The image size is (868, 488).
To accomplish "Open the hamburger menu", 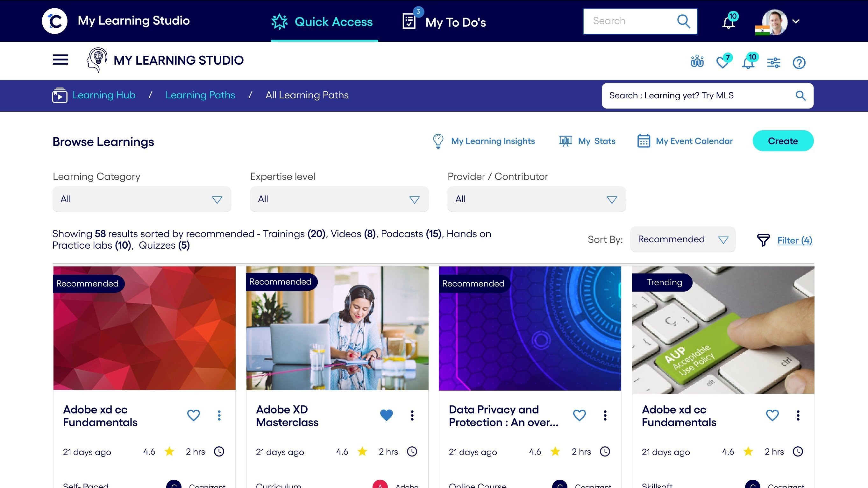I will click(60, 60).
